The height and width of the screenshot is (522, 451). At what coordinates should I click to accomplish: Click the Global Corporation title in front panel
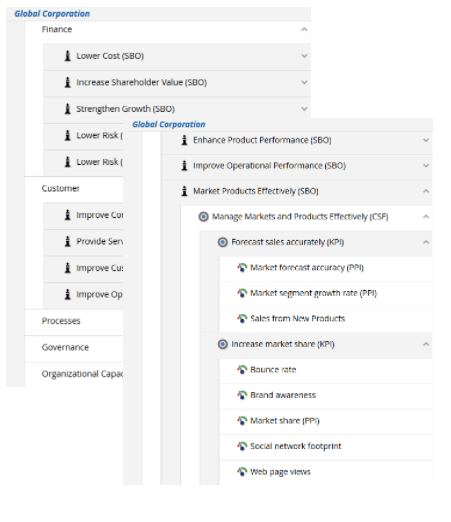[x=169, y=124]
